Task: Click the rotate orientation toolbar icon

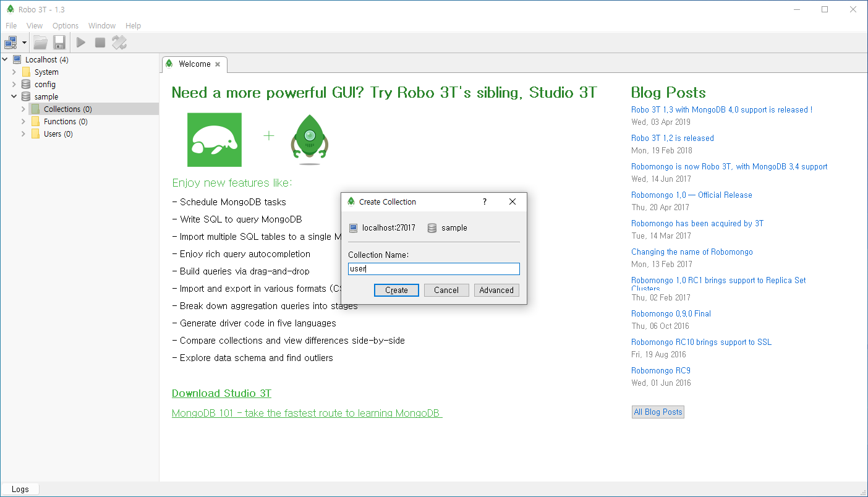Action: pos(119,43)
